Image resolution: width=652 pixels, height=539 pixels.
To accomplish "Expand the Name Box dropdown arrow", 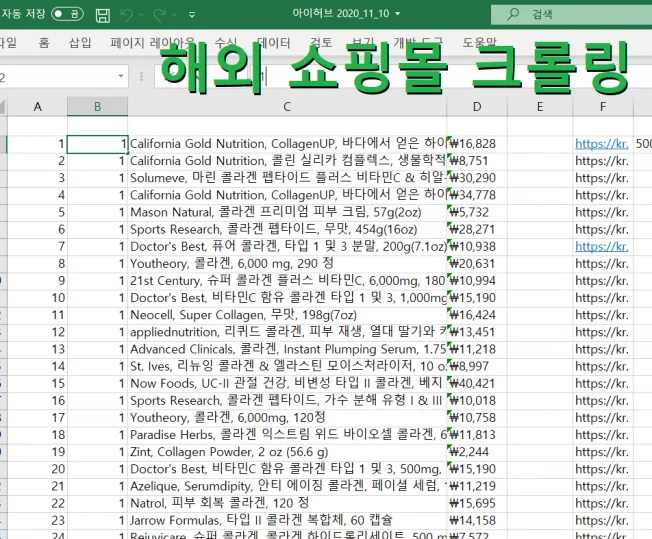I will [121, 76].
